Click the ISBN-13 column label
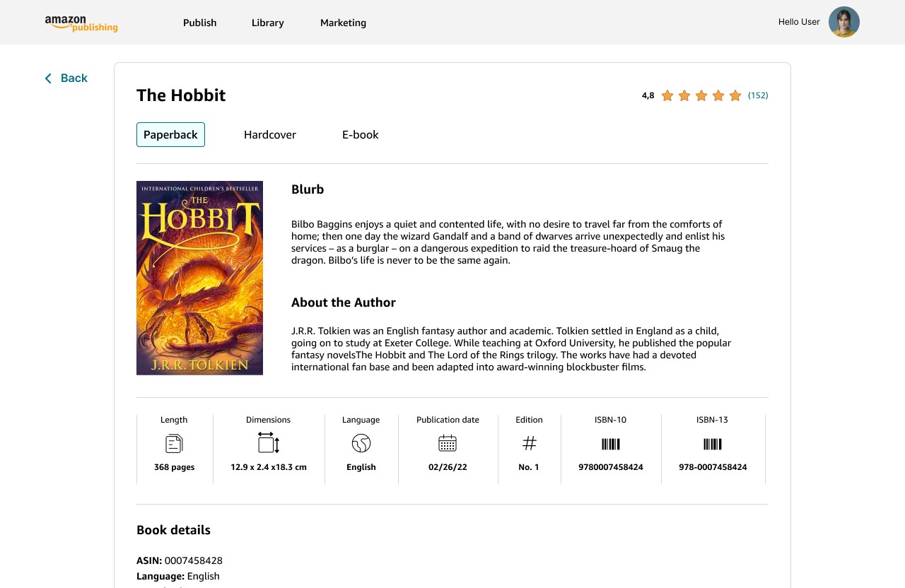This screenshot has width=905, height=588. (x=712, y=420)
